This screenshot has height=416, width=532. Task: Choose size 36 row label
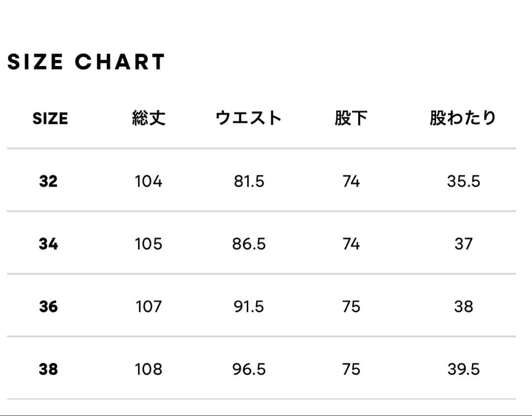48,307
